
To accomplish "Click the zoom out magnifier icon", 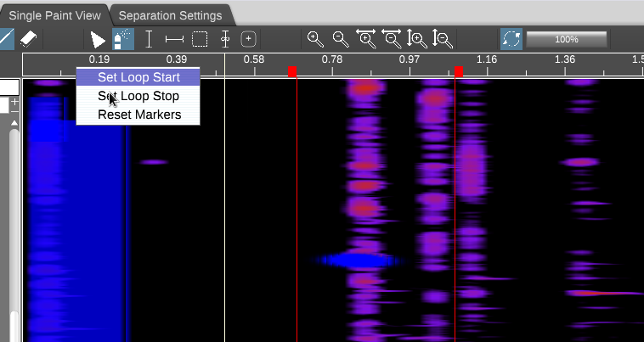I will (341, 39).
